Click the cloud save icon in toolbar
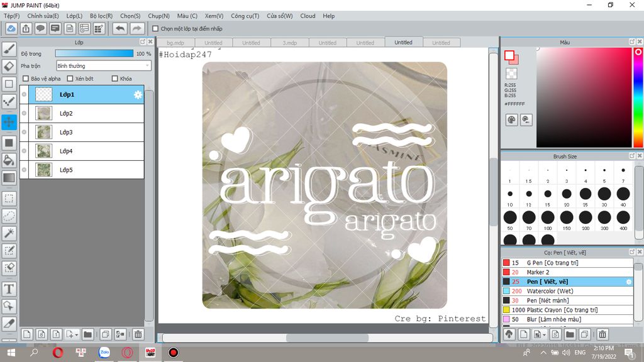The height and width of the screenshot is (362, 644). (x=11, y=28)
